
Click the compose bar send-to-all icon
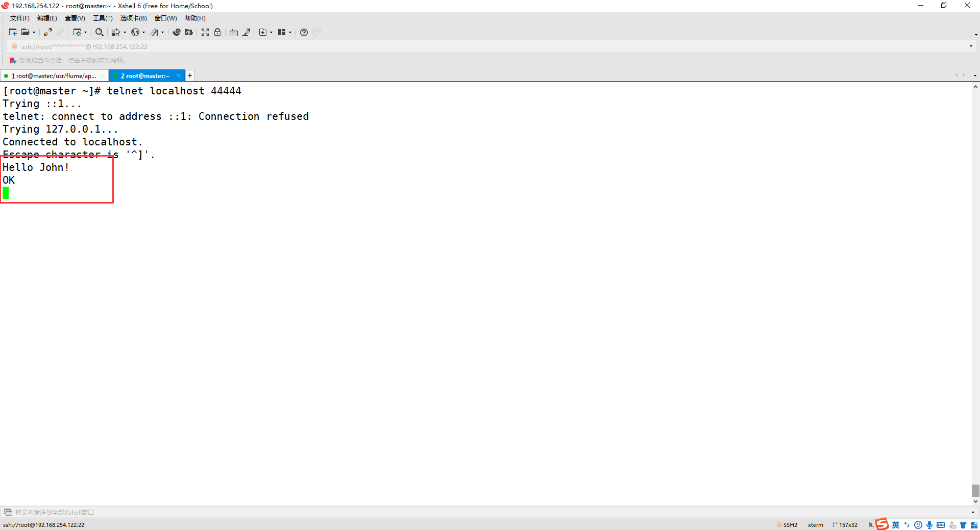pyautogui.click(x=8, y=512)
